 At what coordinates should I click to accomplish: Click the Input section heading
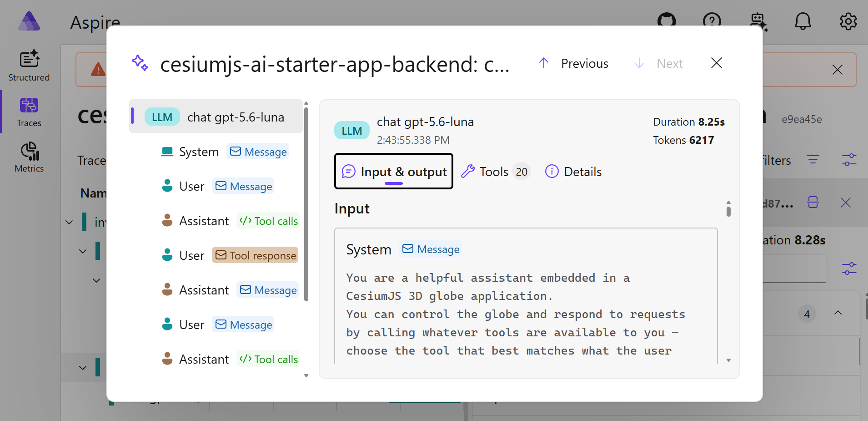[352, 208]
